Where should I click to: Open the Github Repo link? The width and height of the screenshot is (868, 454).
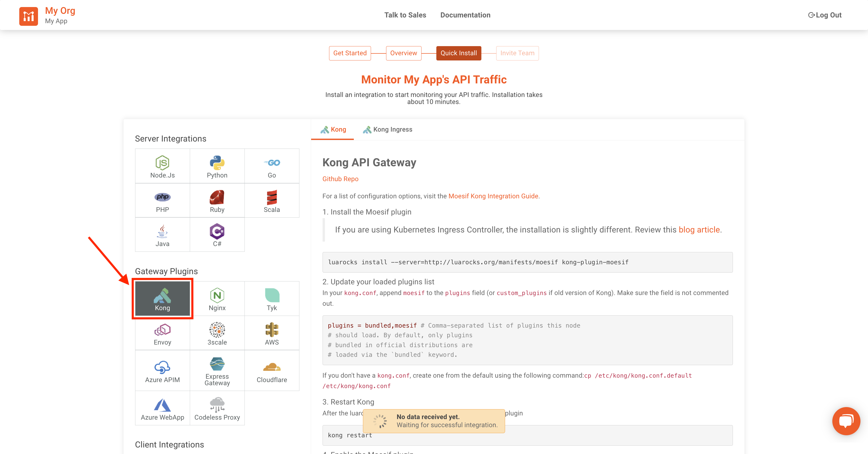(340, 179)
